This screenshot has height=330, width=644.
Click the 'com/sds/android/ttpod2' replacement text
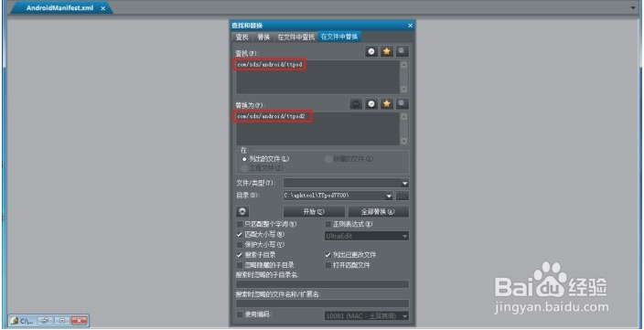(271, 117)
